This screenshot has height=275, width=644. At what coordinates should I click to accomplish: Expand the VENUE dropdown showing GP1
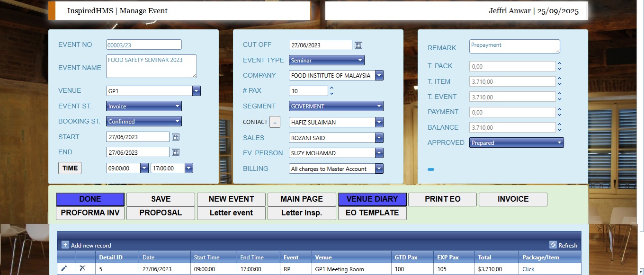(197, 91)
